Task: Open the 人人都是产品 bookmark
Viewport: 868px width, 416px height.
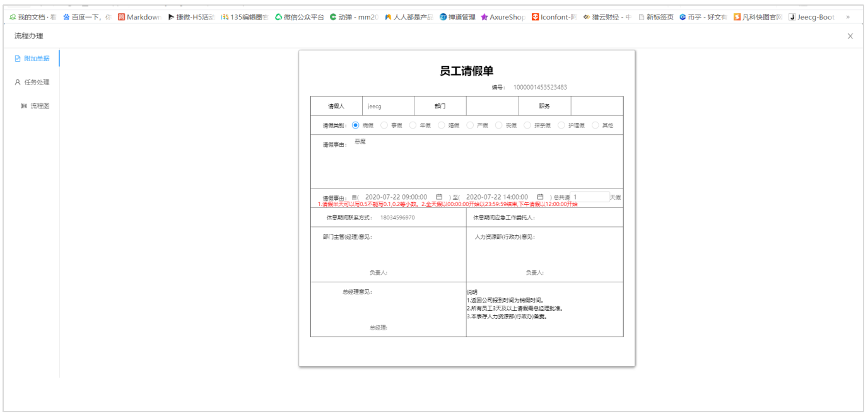Action: 409,17
